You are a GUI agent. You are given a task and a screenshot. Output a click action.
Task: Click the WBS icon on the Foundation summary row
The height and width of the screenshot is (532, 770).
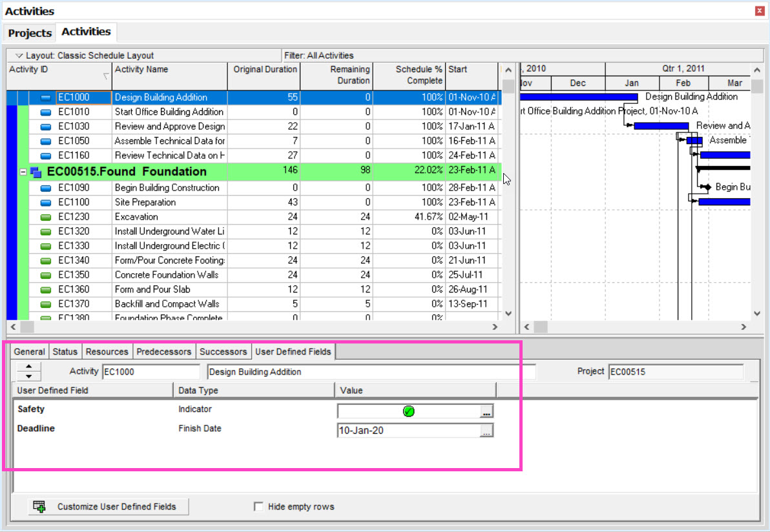click(x=36, y=172)
